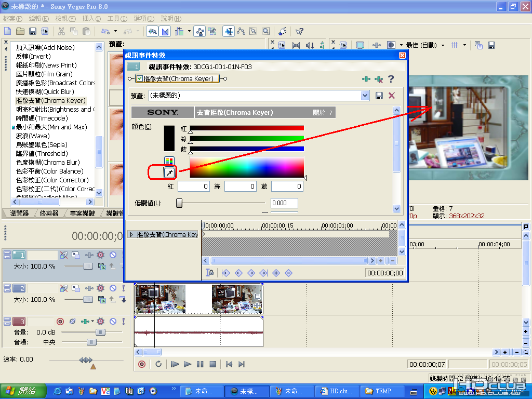This screenshot has height=399, width=532.
Task: Select Quick Blur in effects list
Action: (45, 91)
